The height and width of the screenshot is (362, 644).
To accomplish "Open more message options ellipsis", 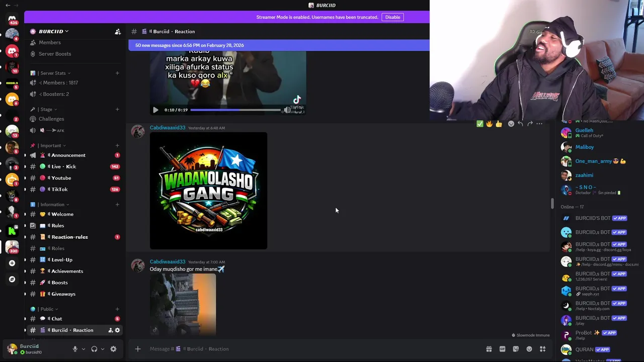I will [539, 124].
